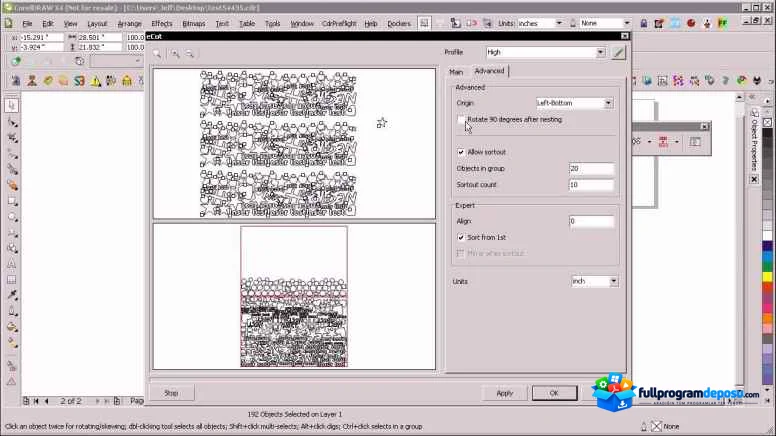776x436 pixels.
Task: Select the Freehand tool in the toolbox
Action: click(12, 154)
